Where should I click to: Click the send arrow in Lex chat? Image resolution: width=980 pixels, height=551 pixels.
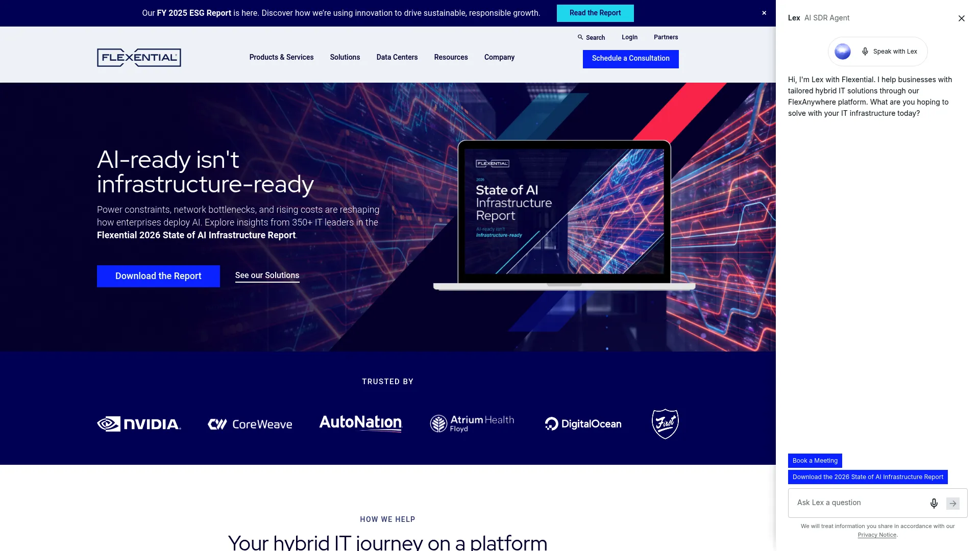(953, 504)
